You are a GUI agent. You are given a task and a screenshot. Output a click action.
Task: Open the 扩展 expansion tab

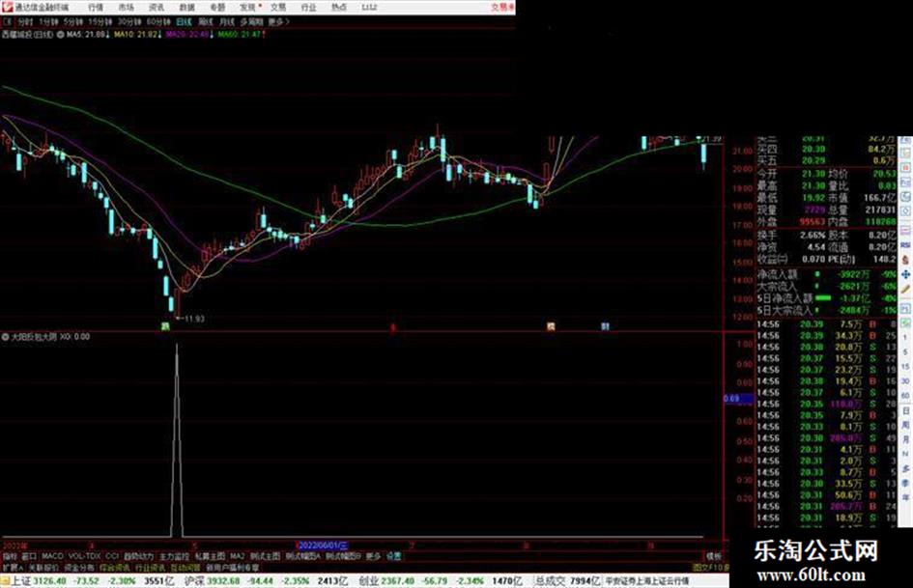coord(12,567)
